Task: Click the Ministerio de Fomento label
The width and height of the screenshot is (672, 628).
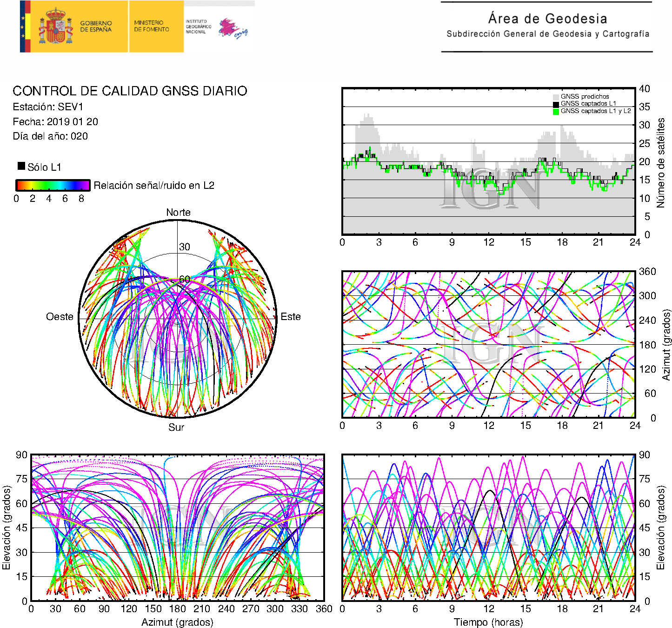Action: (152, 26)
